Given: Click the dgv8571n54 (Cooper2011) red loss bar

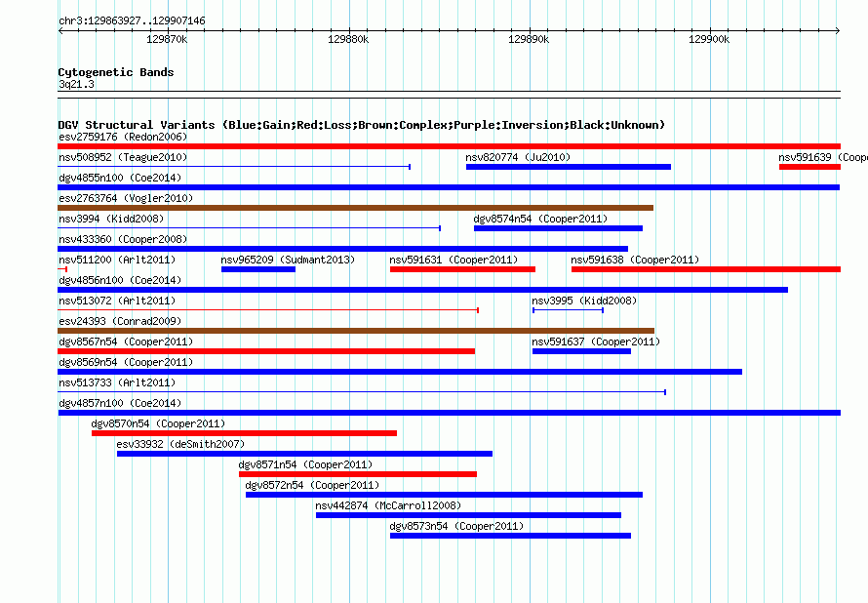Looking at the screenshot, I should 358,474.
